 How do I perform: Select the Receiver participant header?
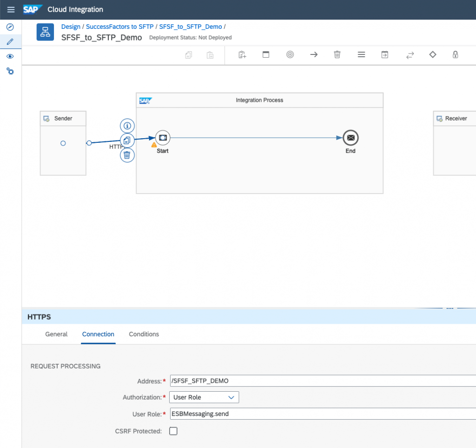coord(455,119)
